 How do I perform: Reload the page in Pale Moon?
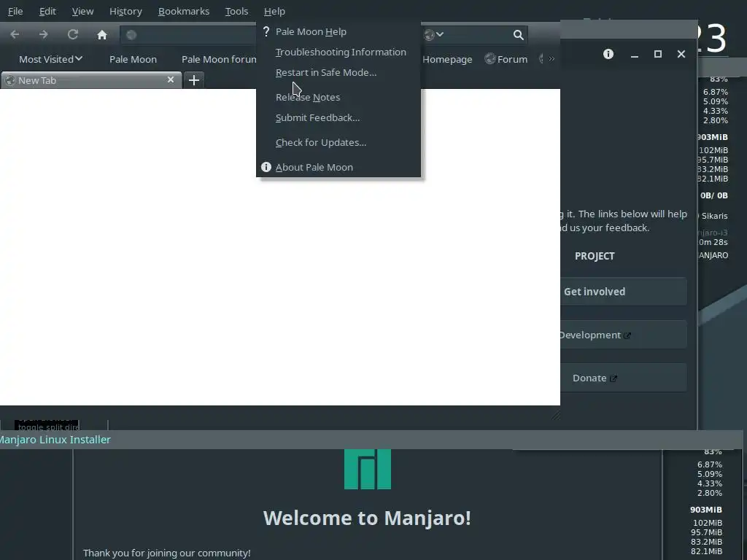pos(72,34)
